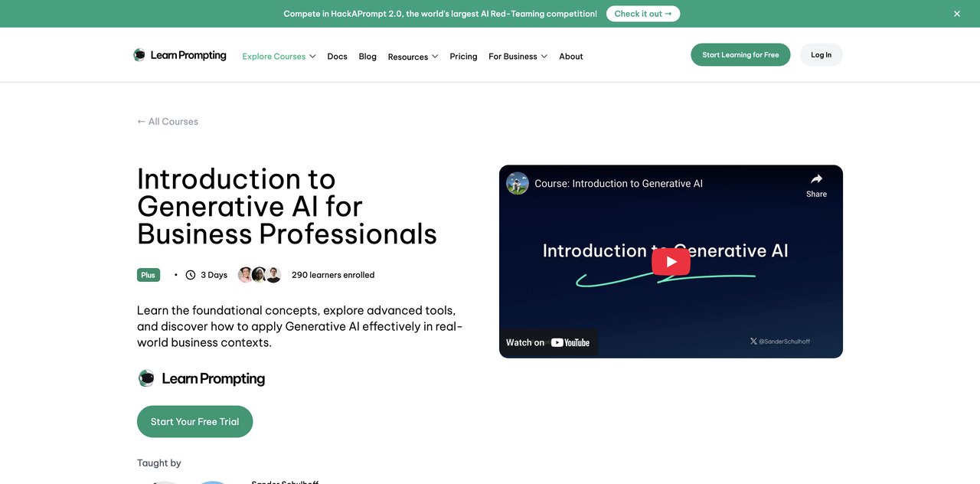Click the video channel avatar icon
This screenshot has height=484, width=980.
point(518,183)
